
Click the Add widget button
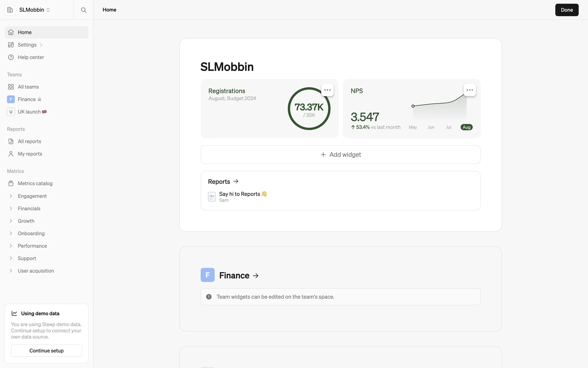341,155
